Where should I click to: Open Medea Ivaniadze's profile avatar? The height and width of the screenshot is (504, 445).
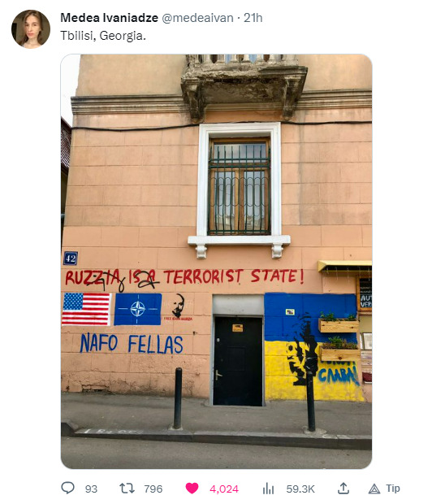coord(31,29)
